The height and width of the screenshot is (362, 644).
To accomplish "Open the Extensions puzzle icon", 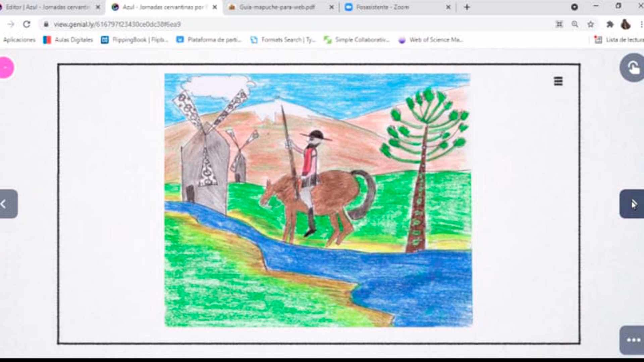I will click(610, 24).
